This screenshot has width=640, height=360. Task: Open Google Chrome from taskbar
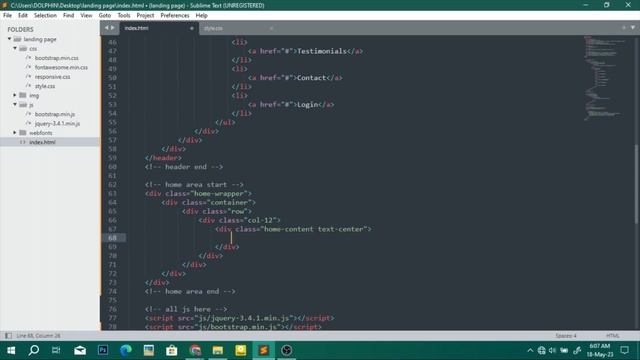[x=195, y=350]
